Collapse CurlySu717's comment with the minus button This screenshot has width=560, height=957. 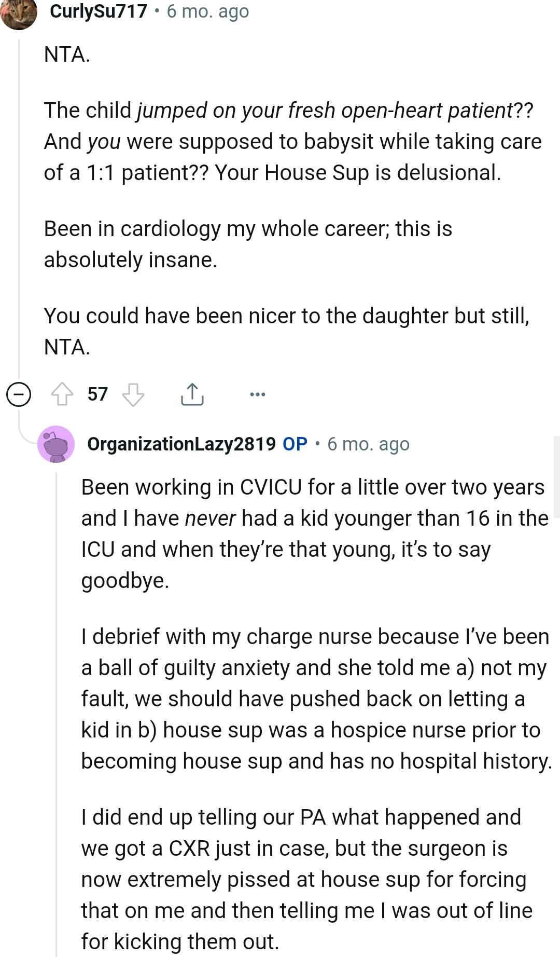tap(19, 394)
